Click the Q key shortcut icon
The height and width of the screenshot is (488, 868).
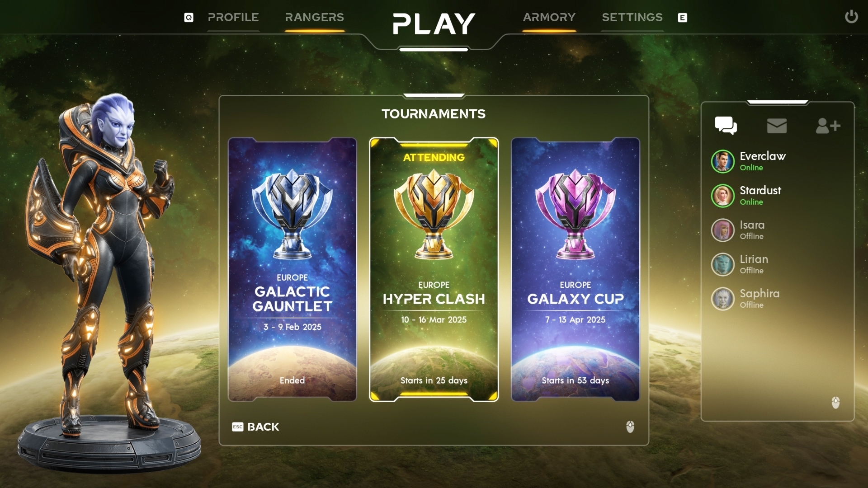pyautogui.click(x=189, y=18)
